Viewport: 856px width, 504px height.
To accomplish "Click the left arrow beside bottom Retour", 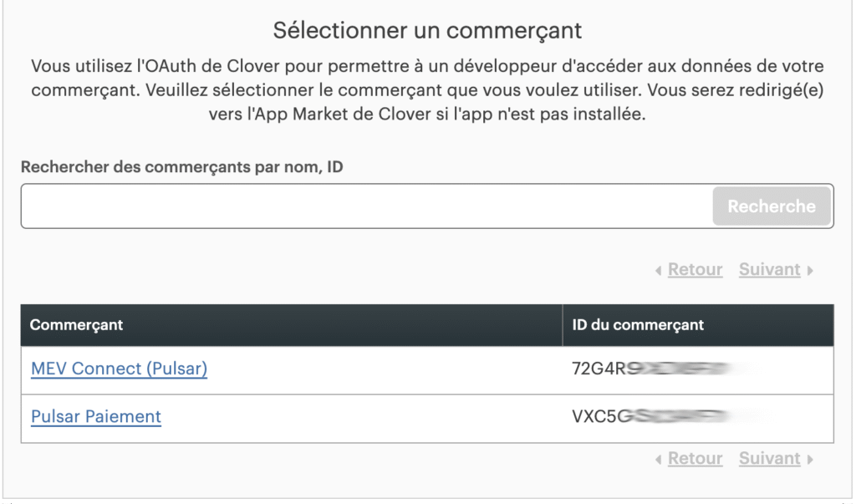I will click(660, 460).
